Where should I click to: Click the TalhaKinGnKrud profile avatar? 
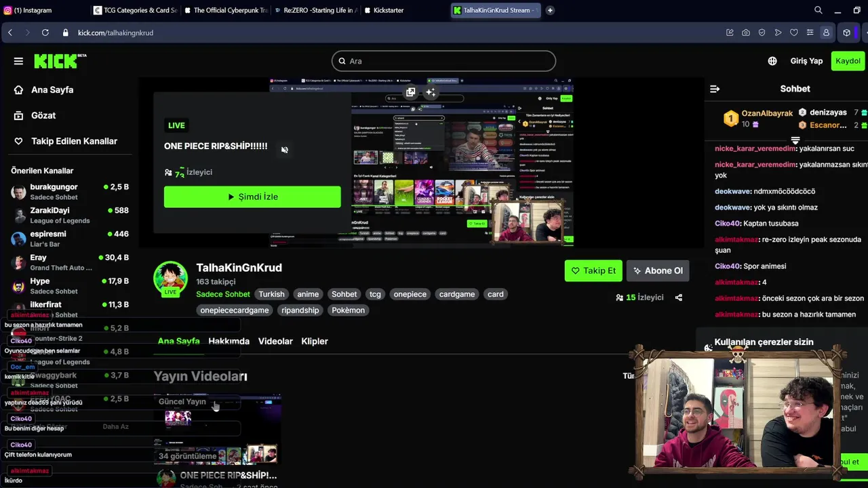pos(170,279)
